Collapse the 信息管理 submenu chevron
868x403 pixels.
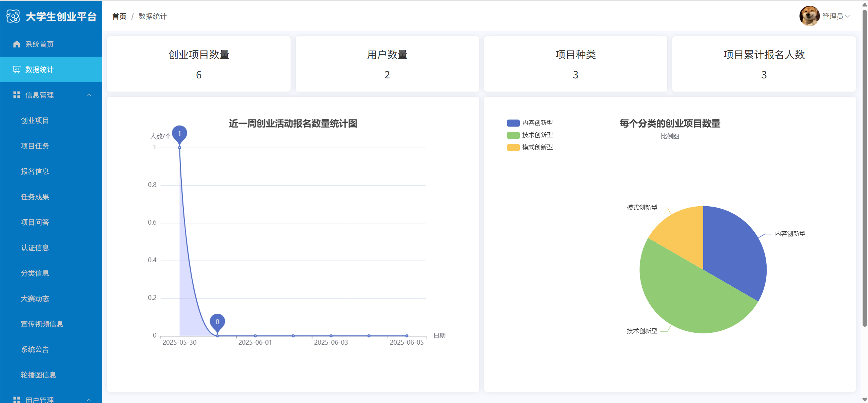click(x=89, y=95)
